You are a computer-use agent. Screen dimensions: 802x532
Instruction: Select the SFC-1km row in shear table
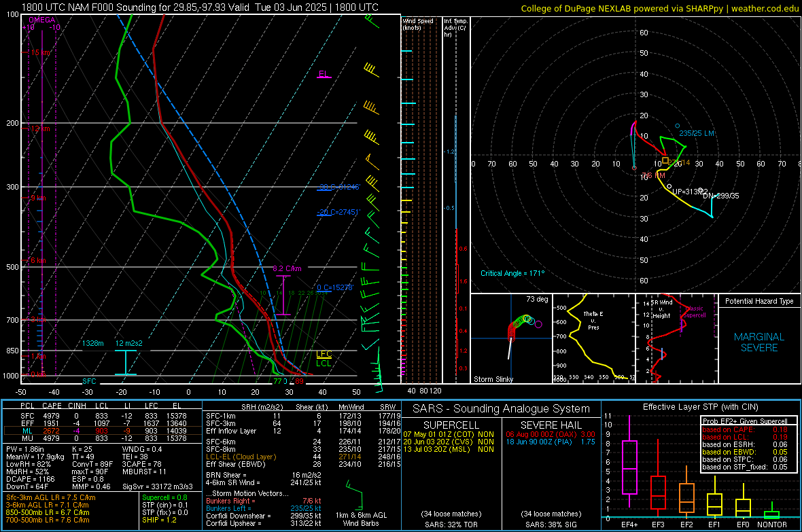(x=303, y=416)
